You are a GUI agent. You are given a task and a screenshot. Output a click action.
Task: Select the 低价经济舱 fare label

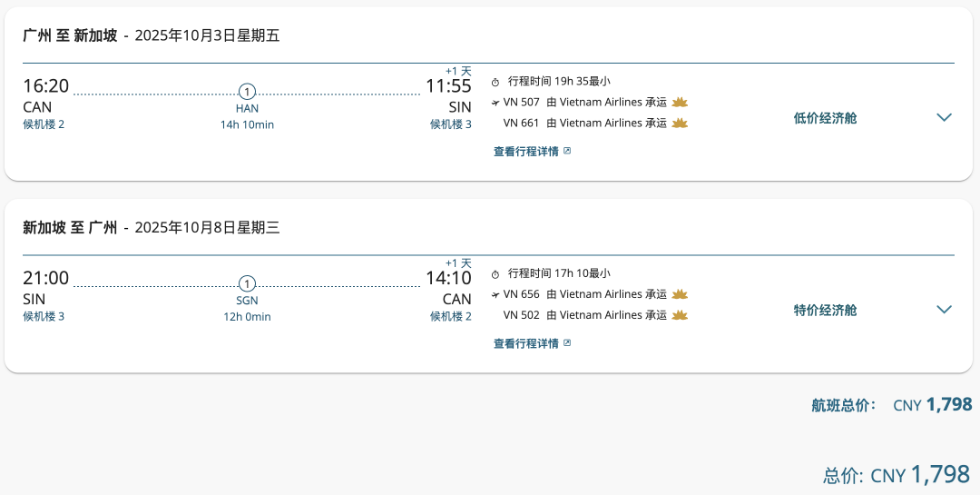pyautogui.click(x=825, y=118)
